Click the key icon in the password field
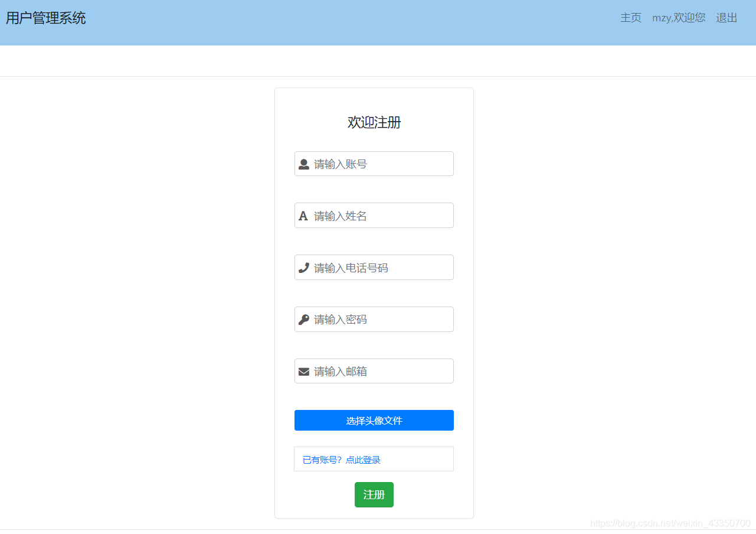The image size is (756, 534). tap(303, 319)
